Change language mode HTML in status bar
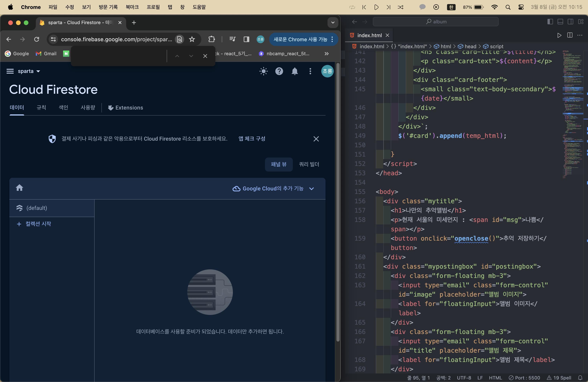 click(495, 378)
